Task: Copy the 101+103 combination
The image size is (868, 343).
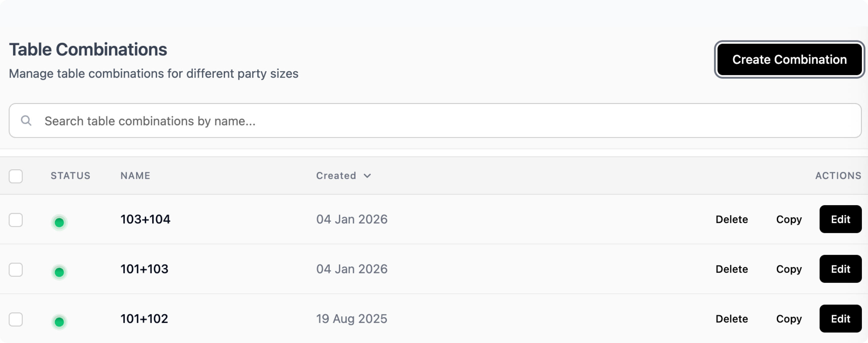Action: pyautogui.click(x=789, y=269)
